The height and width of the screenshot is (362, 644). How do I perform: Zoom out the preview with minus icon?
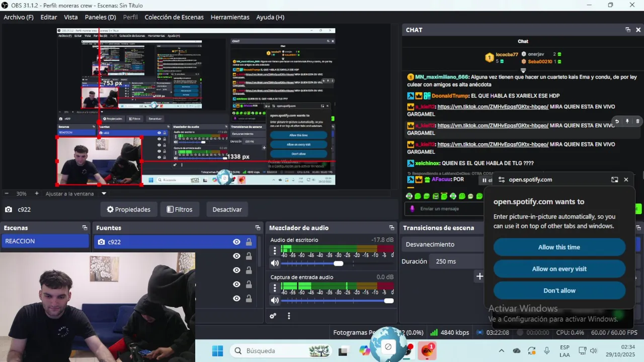[x=7, y=194]
